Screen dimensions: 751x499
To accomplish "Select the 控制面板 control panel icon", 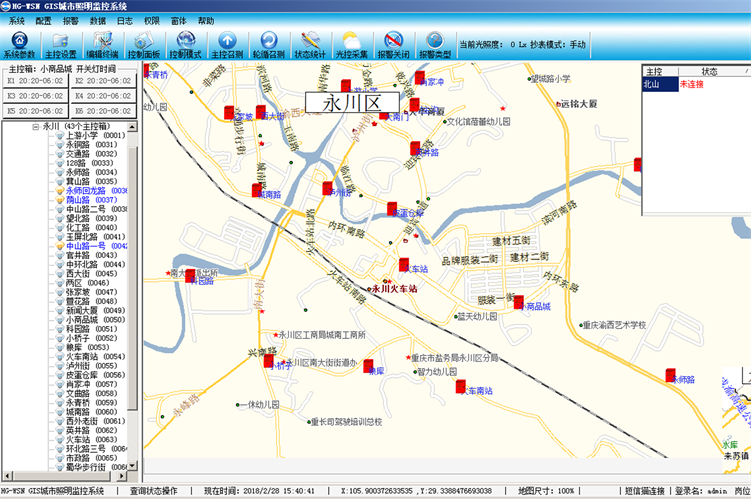I will (x=144, y=44).
